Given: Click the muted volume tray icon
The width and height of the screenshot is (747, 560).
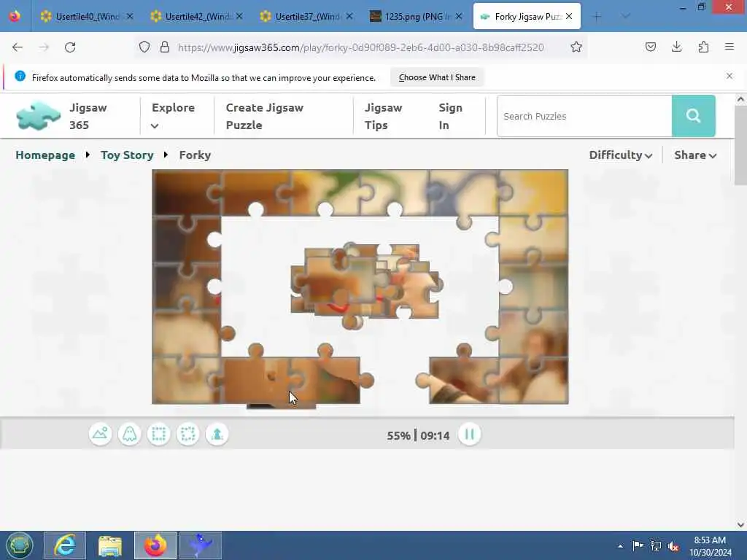Looking at the screenshot, I should [673, 545].
